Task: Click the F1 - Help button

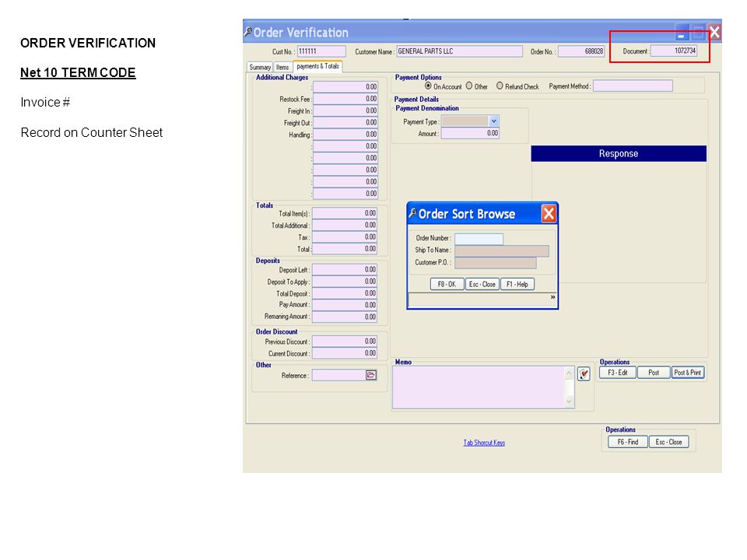Action: [517, 285]
